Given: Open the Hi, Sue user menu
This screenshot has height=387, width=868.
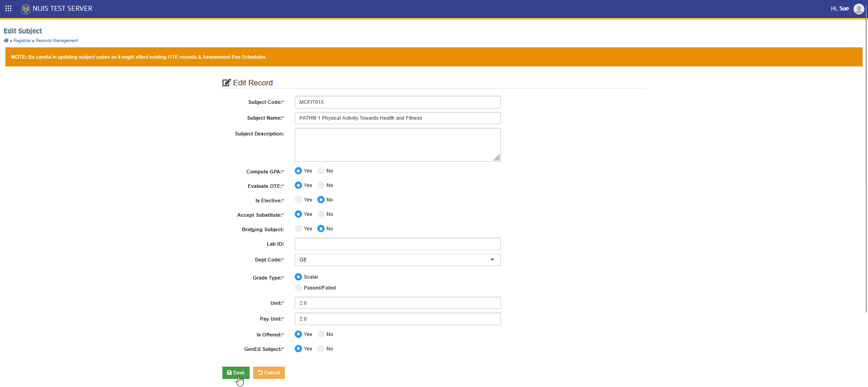Looking at the screenshot, I should pos(840,9).
